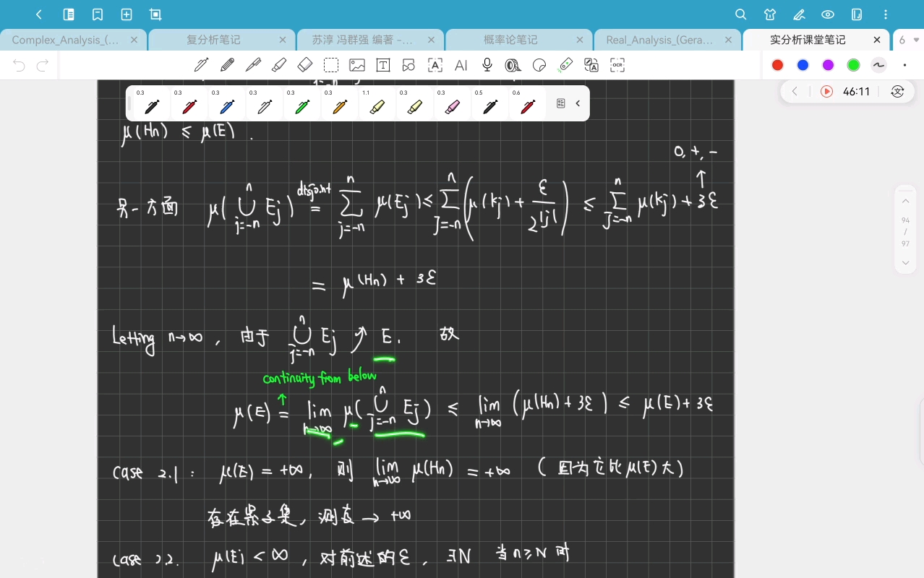Pick the blue color swatch
Screen dimensions: 924x578
[803, 65]
